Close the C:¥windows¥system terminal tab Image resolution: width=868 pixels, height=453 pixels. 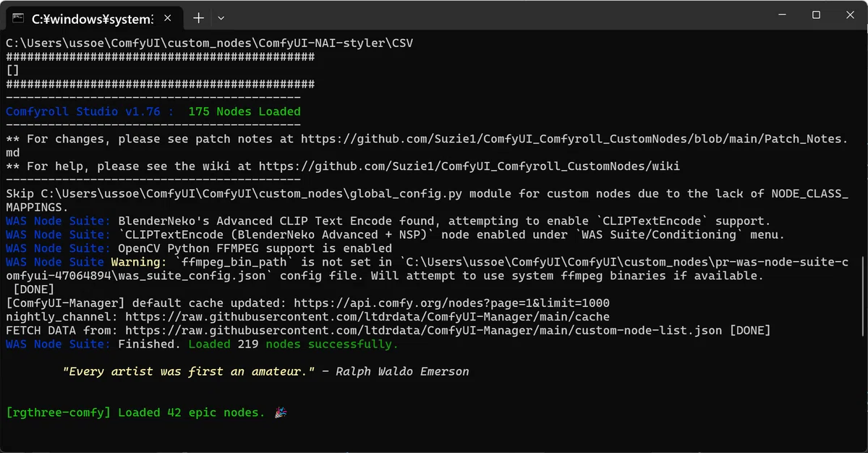[169, 18]
